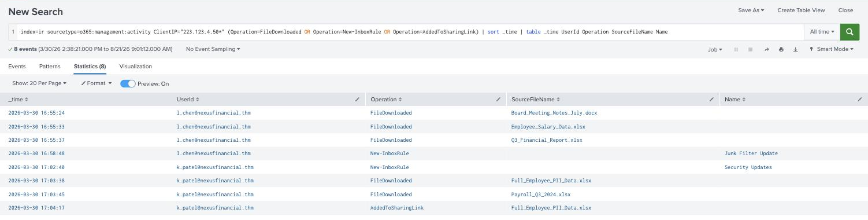This screenshot has width=868, height=220.
Task: Expand the Job menu
Action: 715,50
